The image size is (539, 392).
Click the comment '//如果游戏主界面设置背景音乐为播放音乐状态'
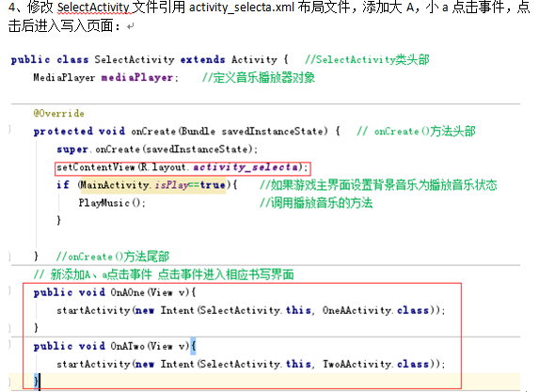378,185
